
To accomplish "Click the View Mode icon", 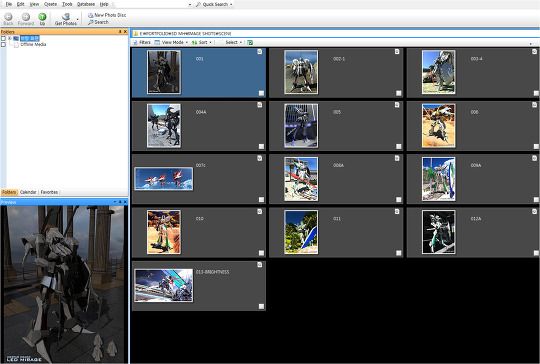I will coord(157,42).
